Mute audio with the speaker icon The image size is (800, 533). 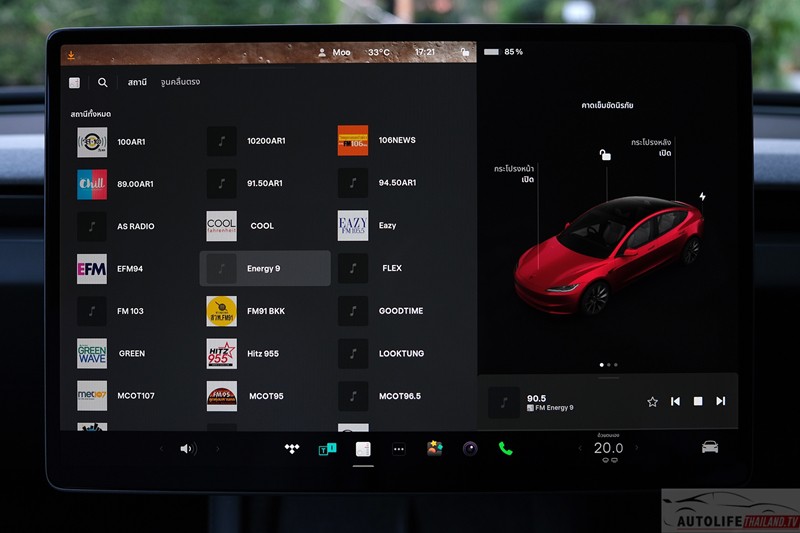point(187,449)
